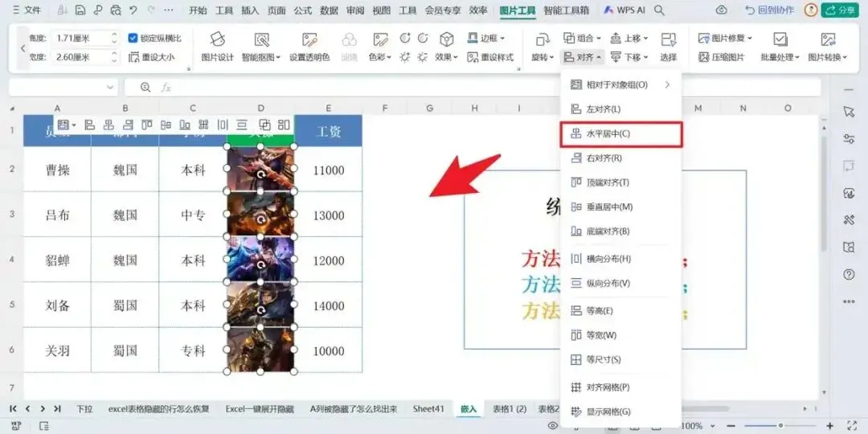Expand 相对于对象组(O) submenu
This screenshot has width=868, height=434.
621,84
